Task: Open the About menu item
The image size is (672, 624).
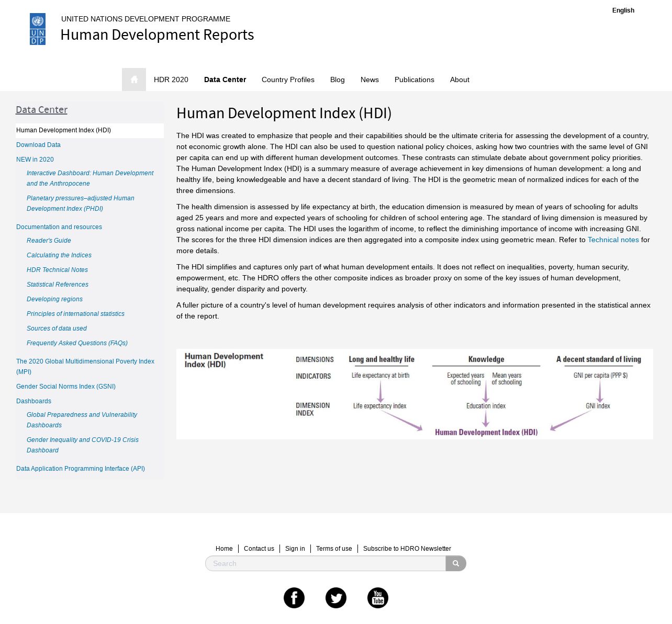Action: pos(460,80)
